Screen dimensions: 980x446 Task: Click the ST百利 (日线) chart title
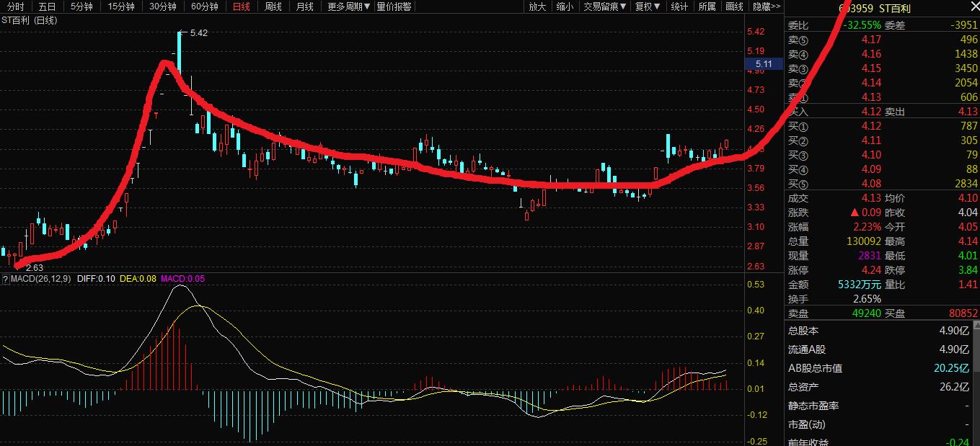tap(30, 20)
